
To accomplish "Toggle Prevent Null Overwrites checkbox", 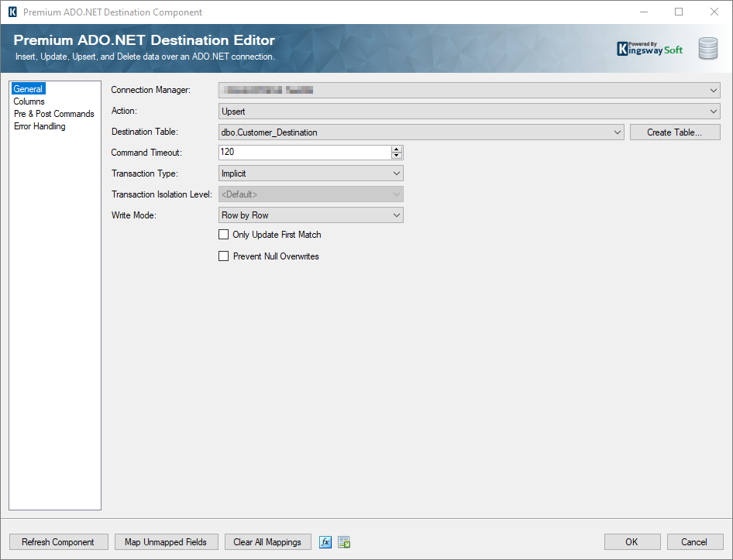I will point(224,256).
